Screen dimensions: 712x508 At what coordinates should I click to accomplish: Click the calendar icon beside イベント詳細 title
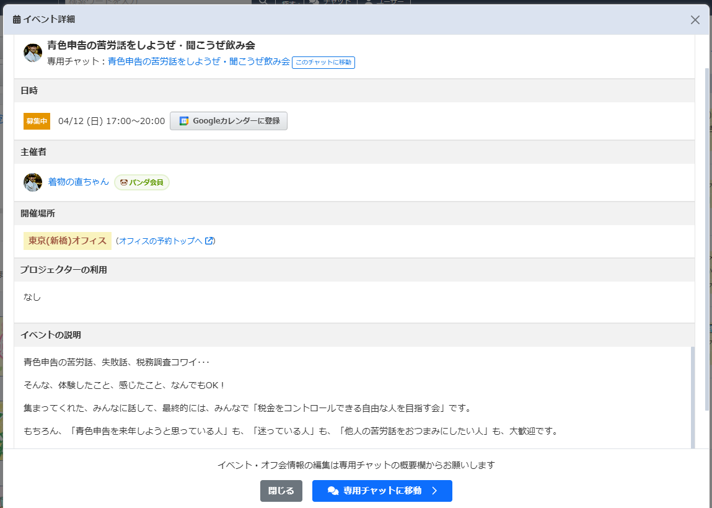(17, 20)
